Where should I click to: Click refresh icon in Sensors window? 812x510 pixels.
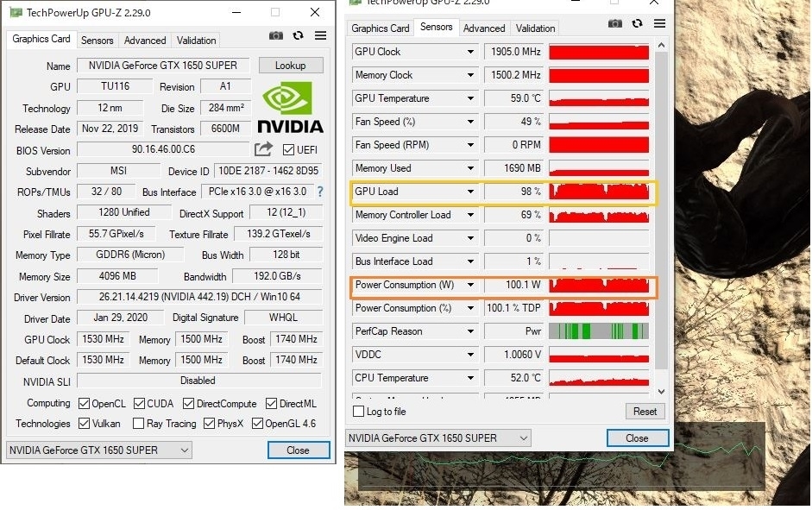pyautogui.click(x=637, y=23)
